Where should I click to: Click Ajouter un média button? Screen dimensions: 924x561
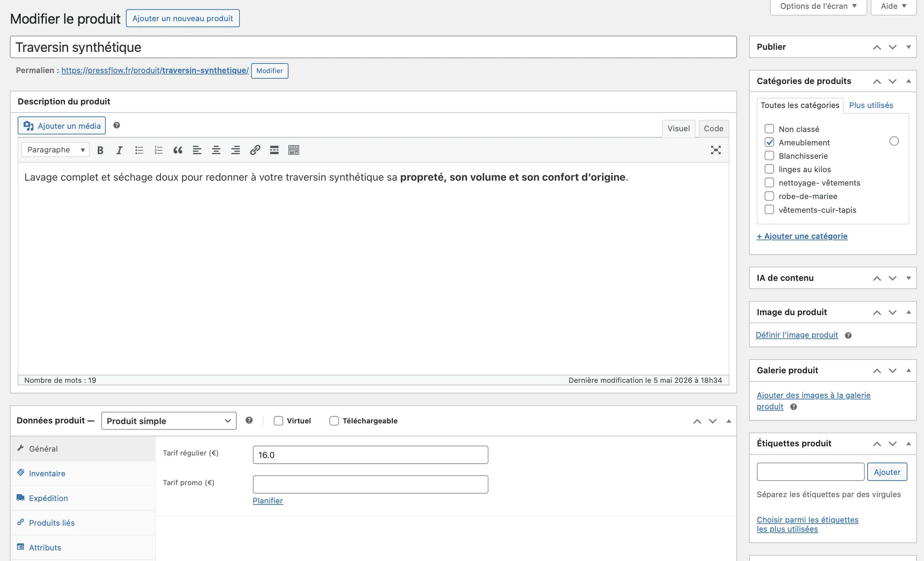point(62,126)
